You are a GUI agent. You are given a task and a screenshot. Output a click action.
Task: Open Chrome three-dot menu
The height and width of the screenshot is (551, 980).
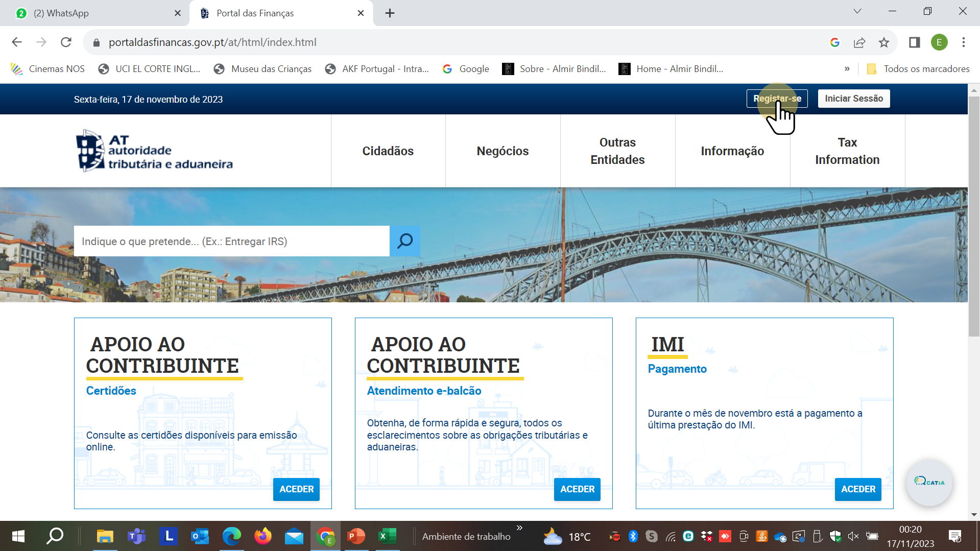963,42
